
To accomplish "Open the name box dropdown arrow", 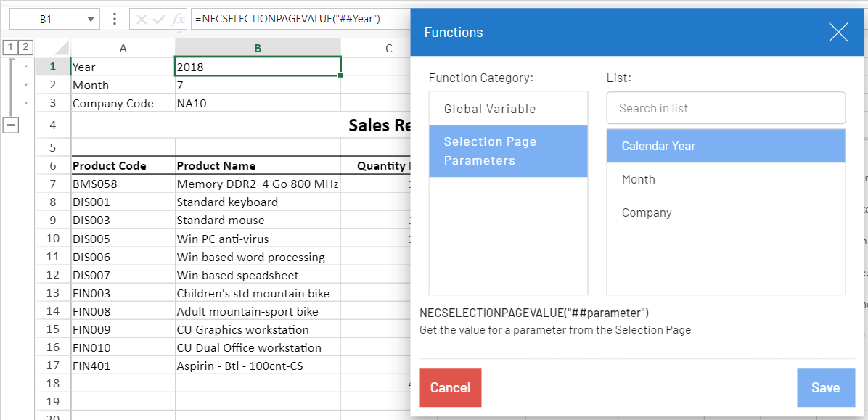I will [x=91, y=20].
